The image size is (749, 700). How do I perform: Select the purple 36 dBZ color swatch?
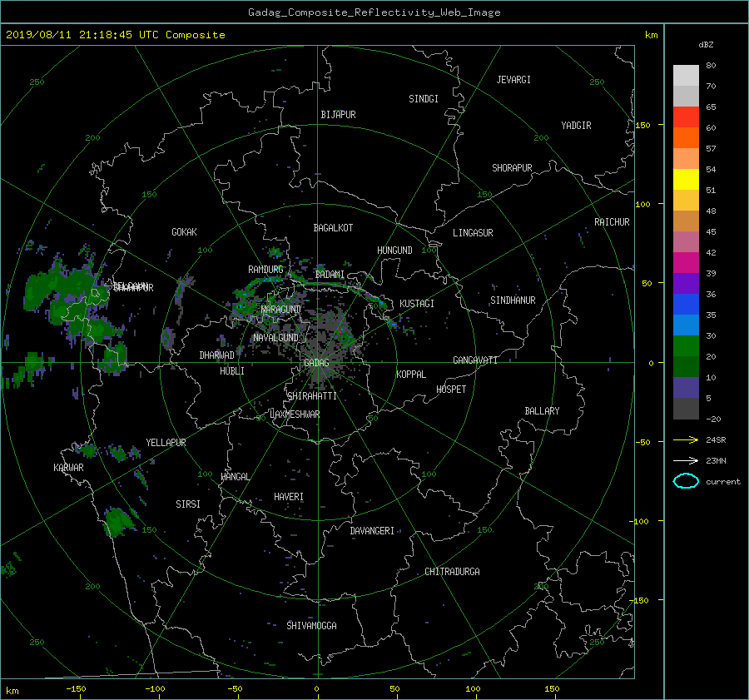click(x=686, y=284)
